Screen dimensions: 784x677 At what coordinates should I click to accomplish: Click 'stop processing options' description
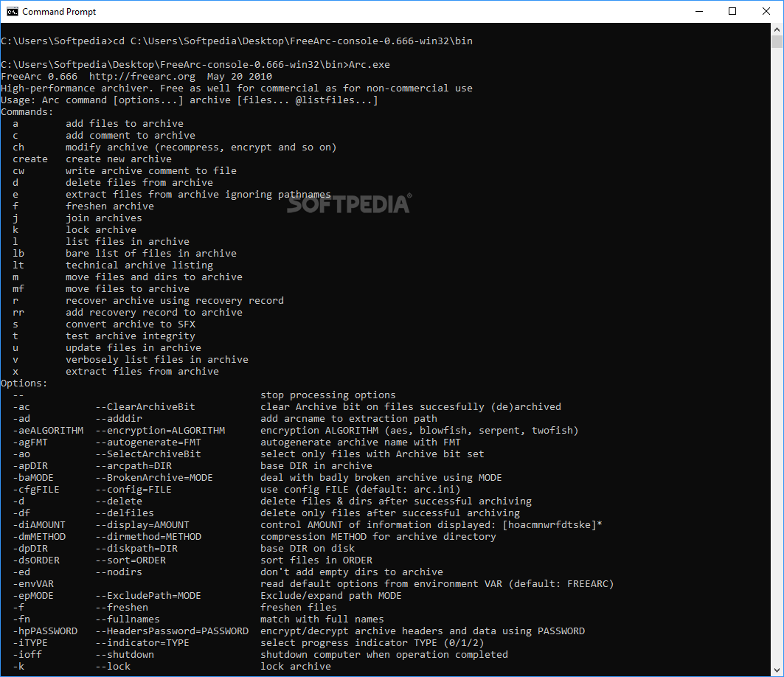(x=328, y=395)
